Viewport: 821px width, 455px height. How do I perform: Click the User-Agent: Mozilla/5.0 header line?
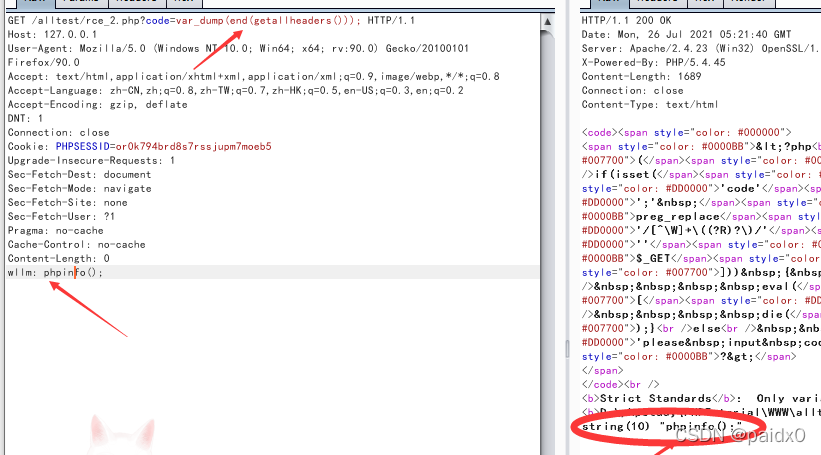point(238,49)
